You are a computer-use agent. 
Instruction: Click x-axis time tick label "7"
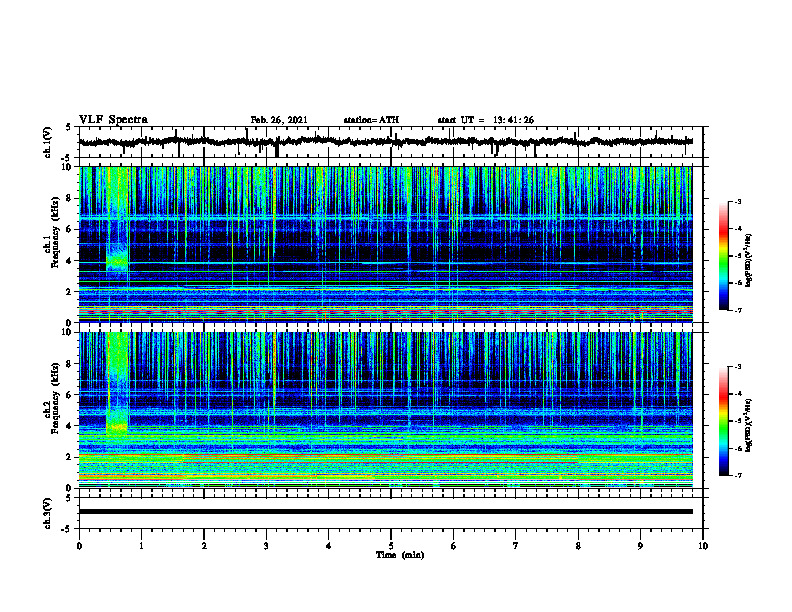click(x=516, y=546)
